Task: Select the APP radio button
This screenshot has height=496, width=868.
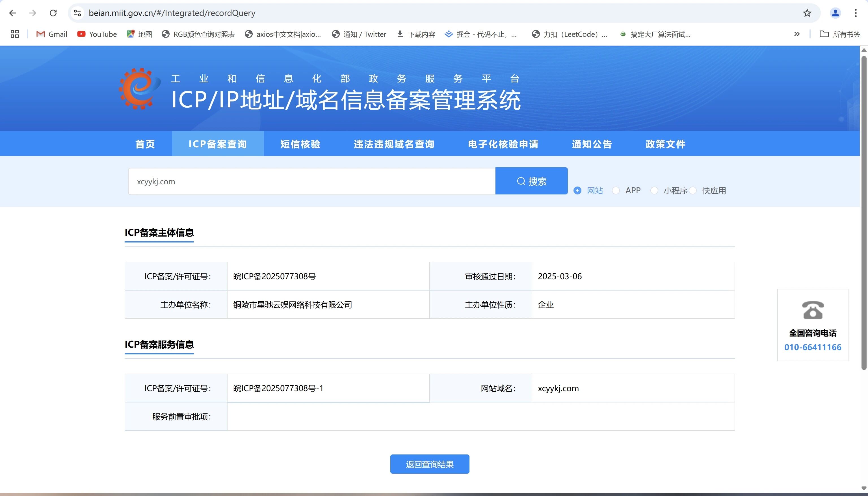Action: point(616,190)
